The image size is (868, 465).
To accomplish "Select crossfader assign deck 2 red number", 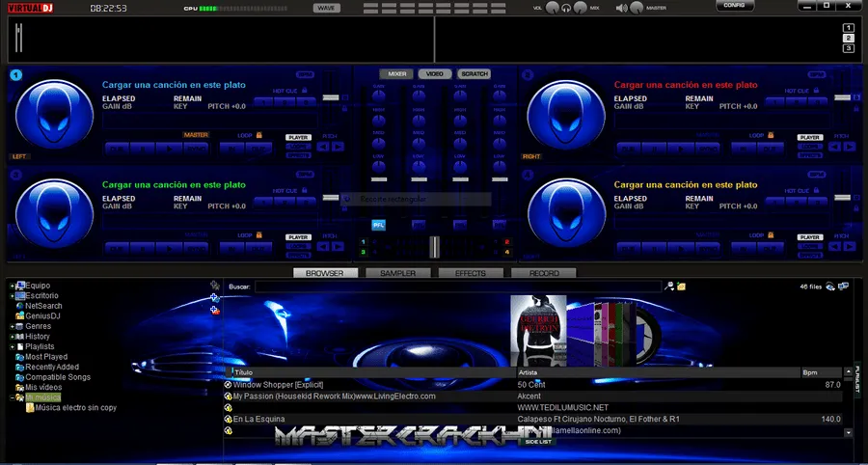I will (506, 242).
